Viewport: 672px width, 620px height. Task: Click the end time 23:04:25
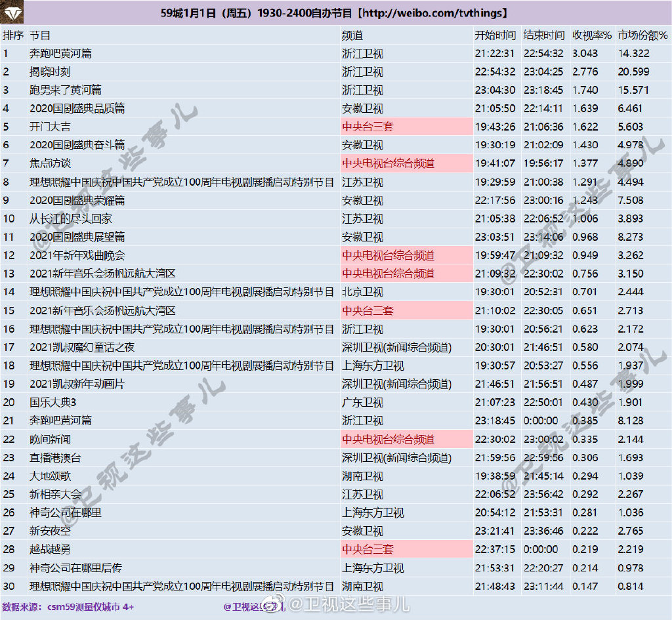pyautogui.click(x=543, y=72)
